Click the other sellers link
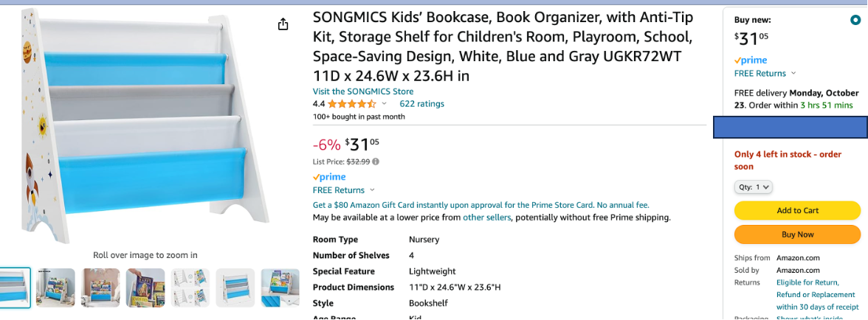Viewport: 868px width, 320px height. click(486, 218)
